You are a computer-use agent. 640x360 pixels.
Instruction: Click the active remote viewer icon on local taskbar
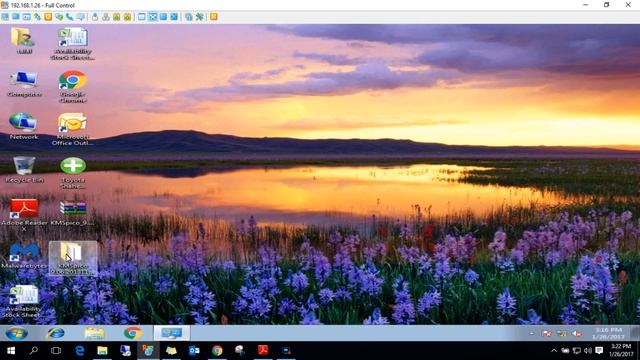(148, 351)
